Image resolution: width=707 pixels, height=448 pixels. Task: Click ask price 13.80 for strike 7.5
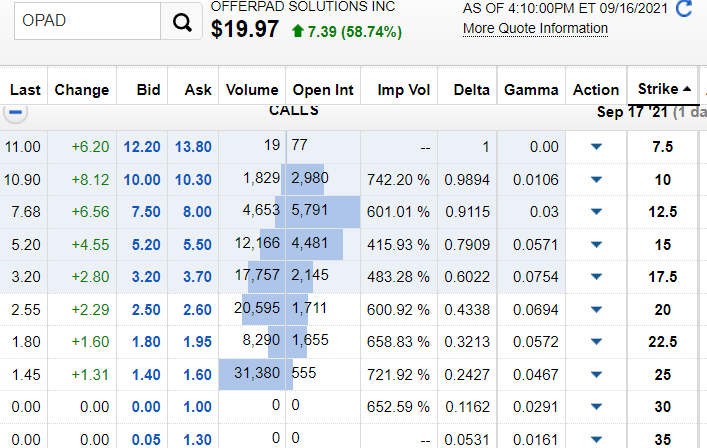[193, 147]
